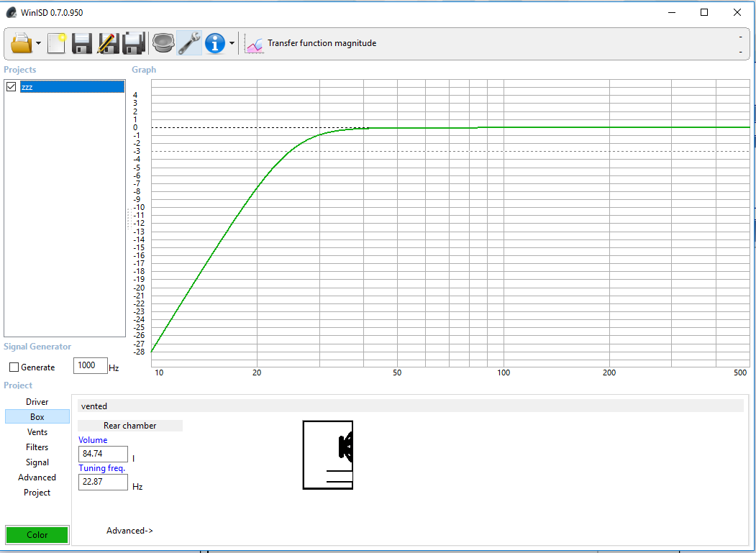756x553 pixels.
Task: Switch to the Advanced tab
Action: tap(37, 477)
